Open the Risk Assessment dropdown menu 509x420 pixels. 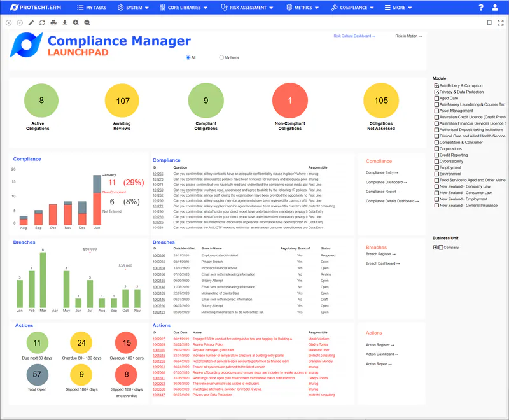click(x=247, y=8)
